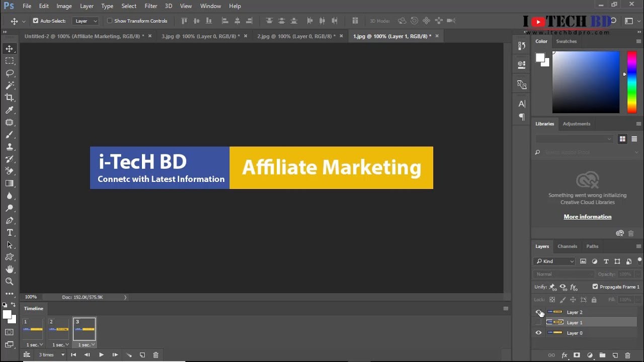Filter layers by type layers
This screenshot has height=362, width=644.
click(606, 261)
